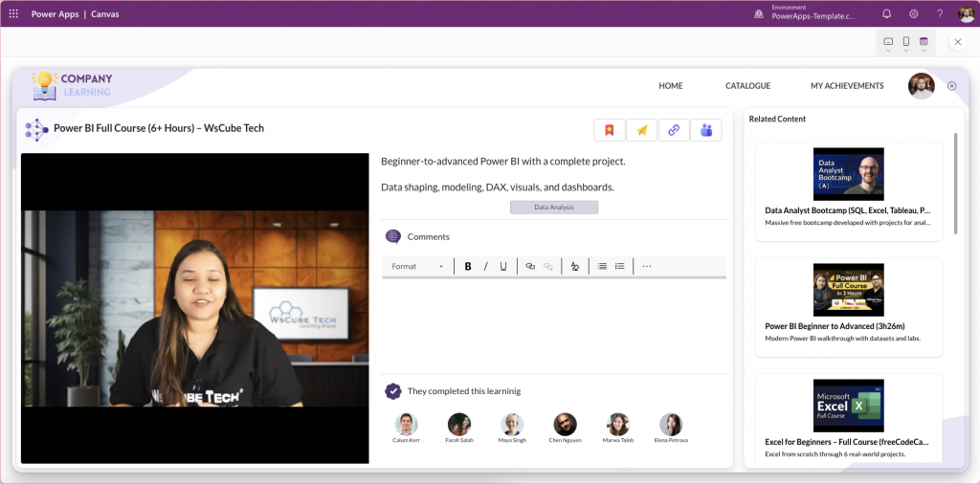980x484 pixels.
Task: Click 'Excel from scratch through 6 real-world projects.'
Action: click(835, 454)
